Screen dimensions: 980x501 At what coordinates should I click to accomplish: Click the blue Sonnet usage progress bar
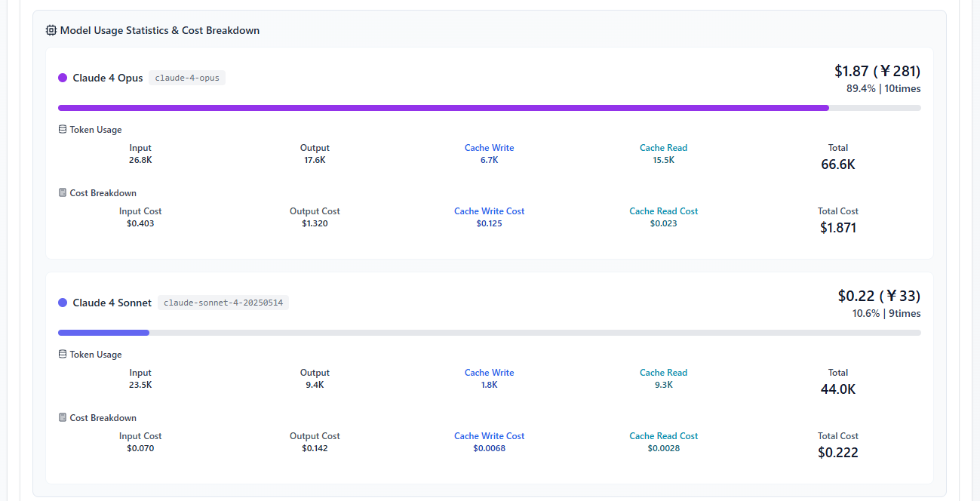[x=103, y=333]
